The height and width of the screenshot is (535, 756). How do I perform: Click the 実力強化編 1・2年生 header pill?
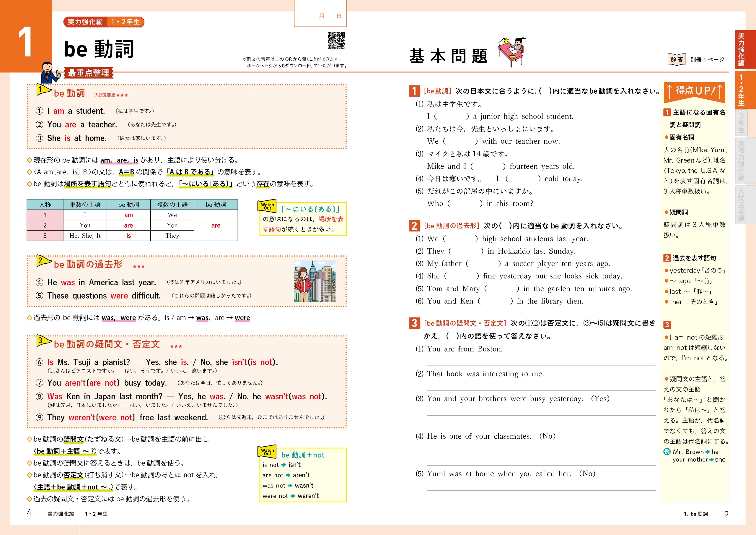(104, 22)
